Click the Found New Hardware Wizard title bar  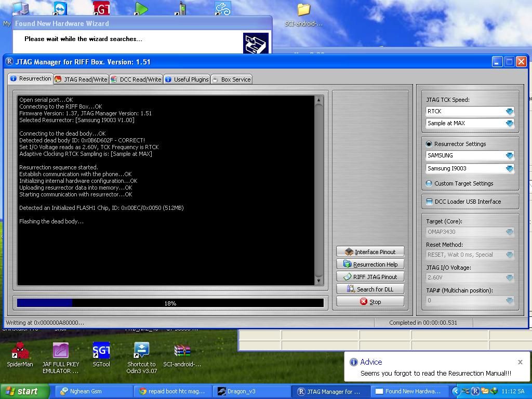[x=142, y=23]
